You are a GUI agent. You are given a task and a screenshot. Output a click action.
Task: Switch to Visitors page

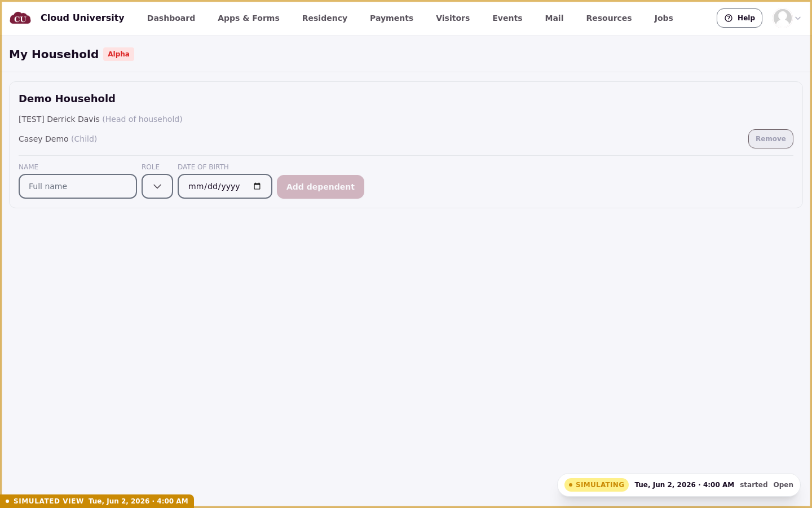coord(453,18)
